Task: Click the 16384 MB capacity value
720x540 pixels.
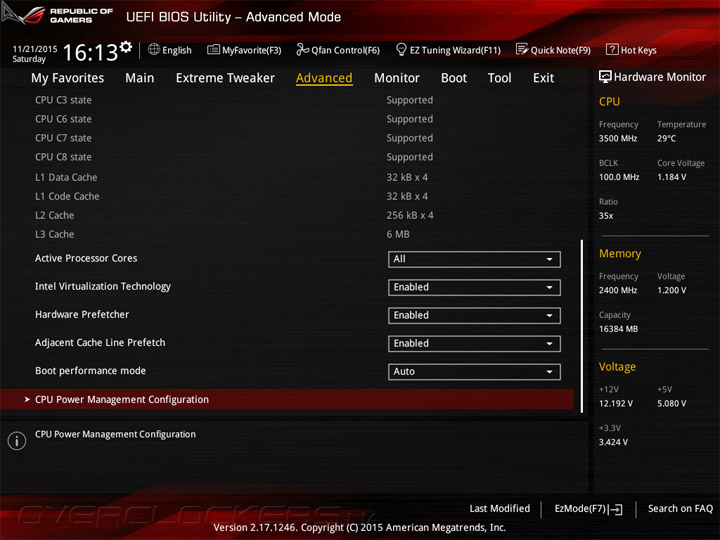Action: point(618,329)
